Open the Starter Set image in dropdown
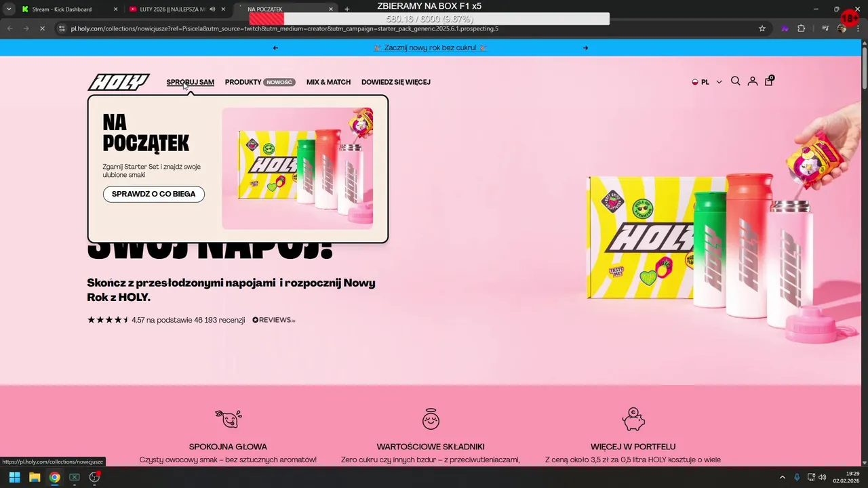 297,168
